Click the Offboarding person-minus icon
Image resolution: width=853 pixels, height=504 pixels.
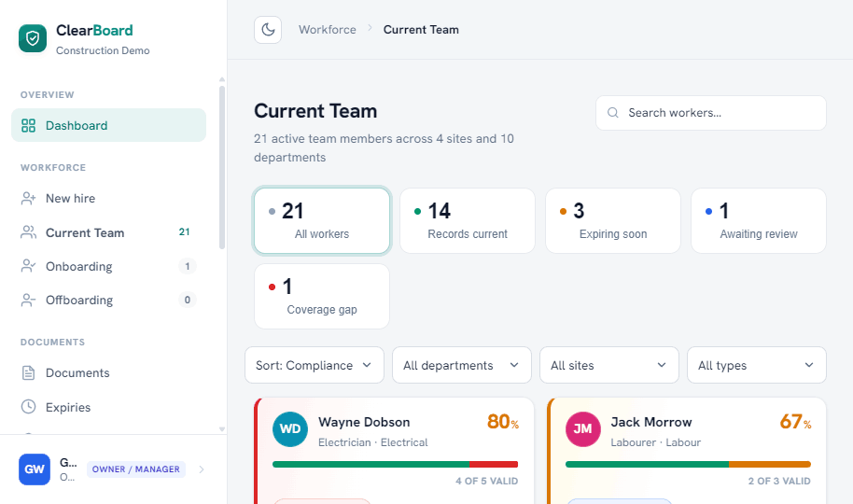(28, 300)
